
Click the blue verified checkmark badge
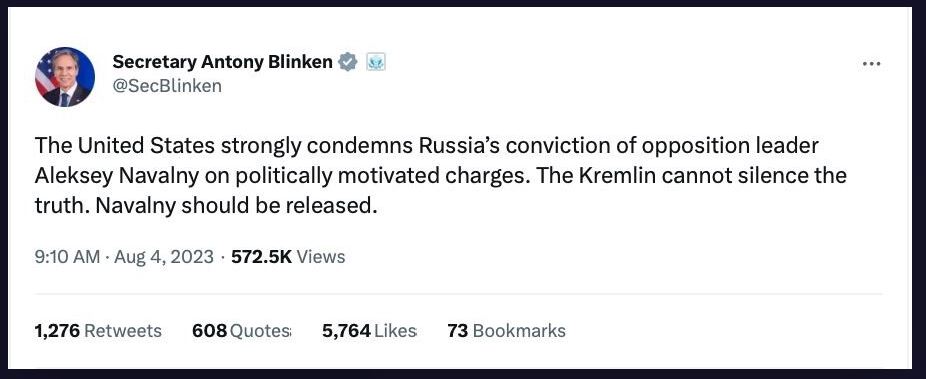click(348, 61)
